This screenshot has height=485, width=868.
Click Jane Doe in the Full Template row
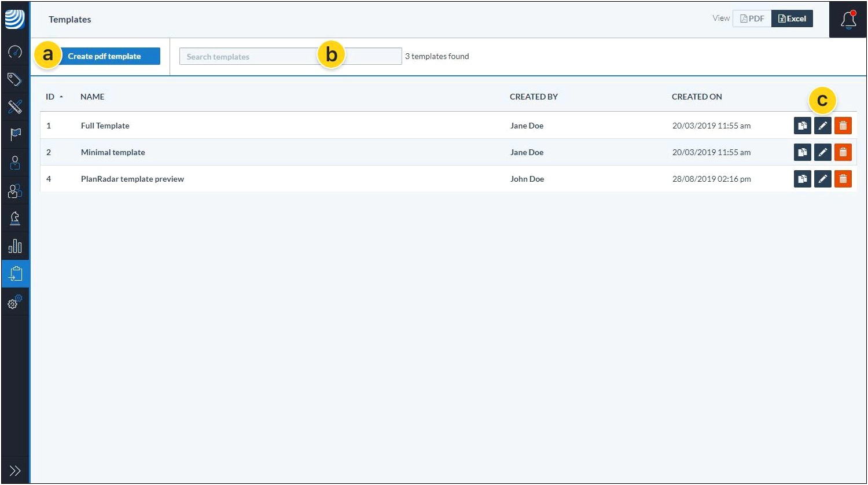527,126
